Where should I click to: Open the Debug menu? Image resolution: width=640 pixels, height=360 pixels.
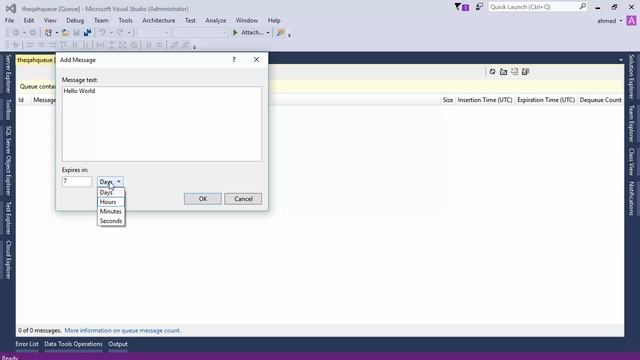point(75,20)
